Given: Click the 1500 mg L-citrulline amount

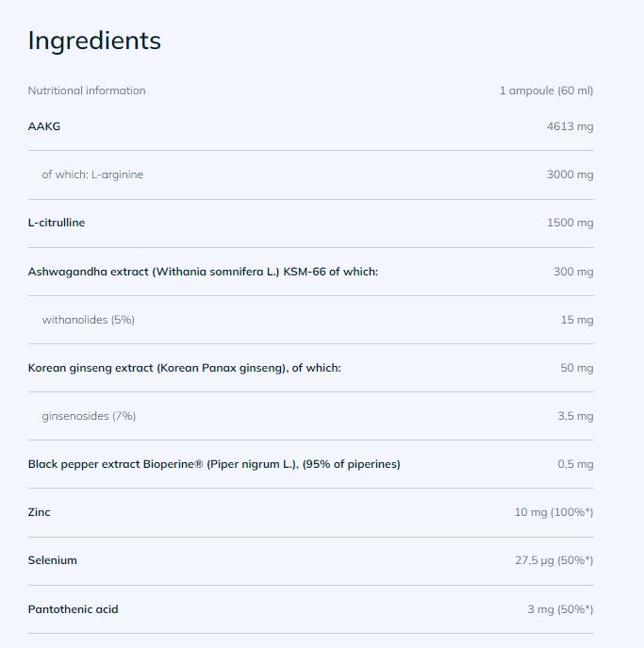Looking at the screenshot, I should pos(570,223).
